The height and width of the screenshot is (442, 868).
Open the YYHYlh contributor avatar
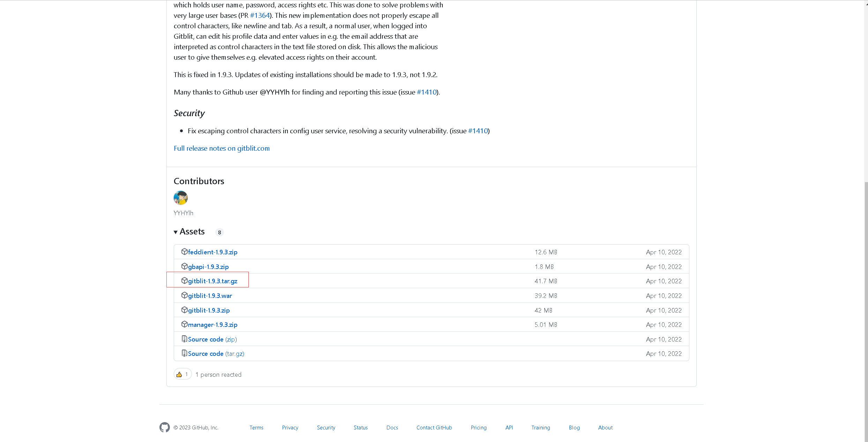click(x=181, y=198)
